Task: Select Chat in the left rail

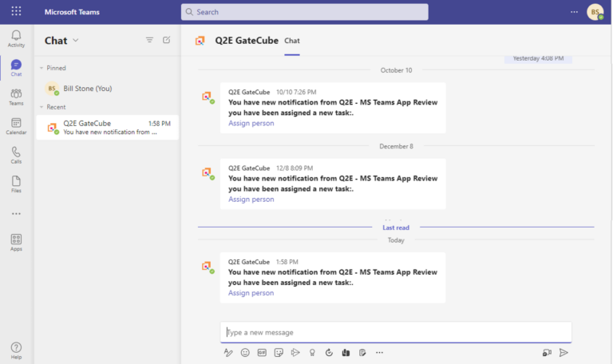Action: tap(16, 68)
